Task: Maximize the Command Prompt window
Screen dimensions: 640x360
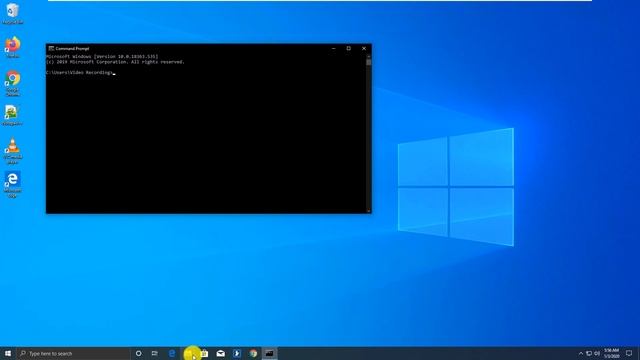Action: pyautogui.click(x=349, y=48)
